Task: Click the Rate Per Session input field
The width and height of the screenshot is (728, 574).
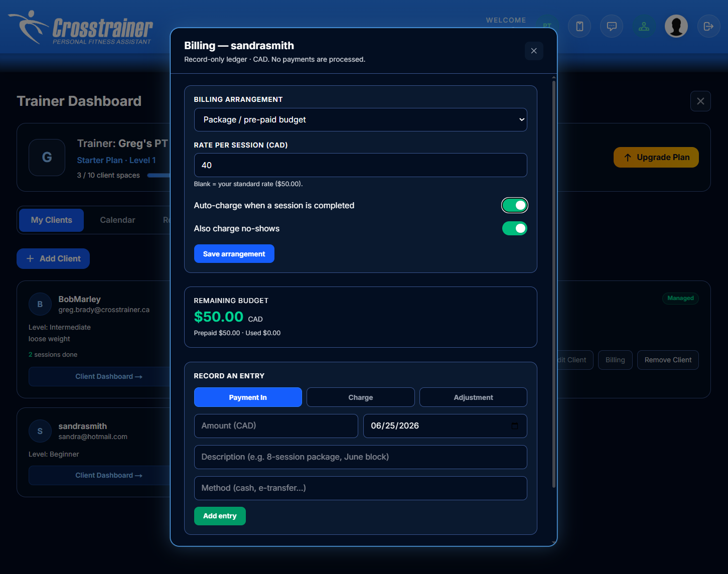Action: coord(360,165)
